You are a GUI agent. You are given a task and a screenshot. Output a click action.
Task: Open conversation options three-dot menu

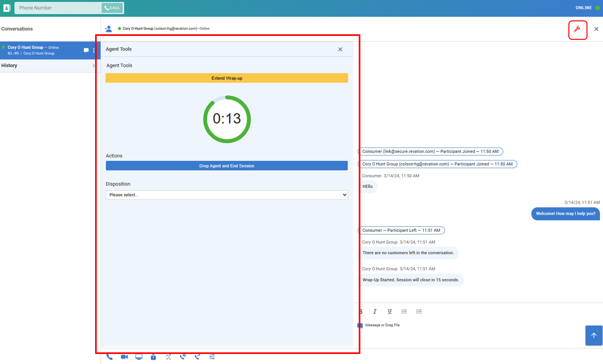click(x=94, y=50)
